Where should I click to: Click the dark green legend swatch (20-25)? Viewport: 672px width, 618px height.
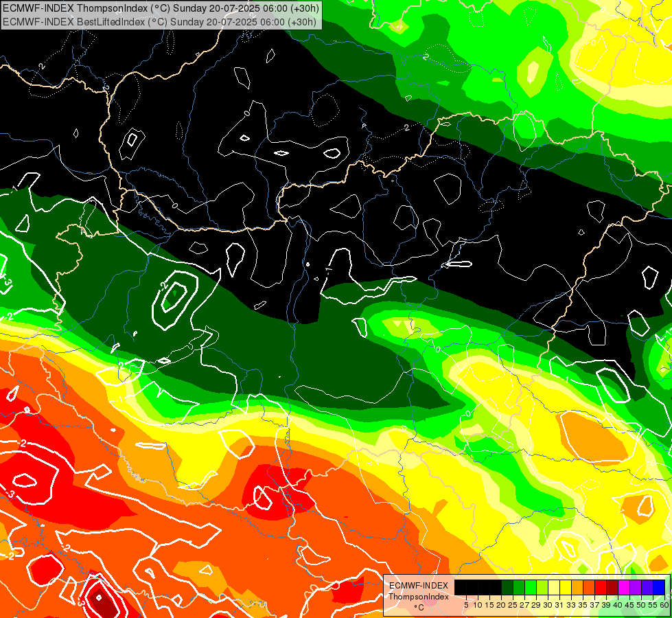(x=507, y=587)
